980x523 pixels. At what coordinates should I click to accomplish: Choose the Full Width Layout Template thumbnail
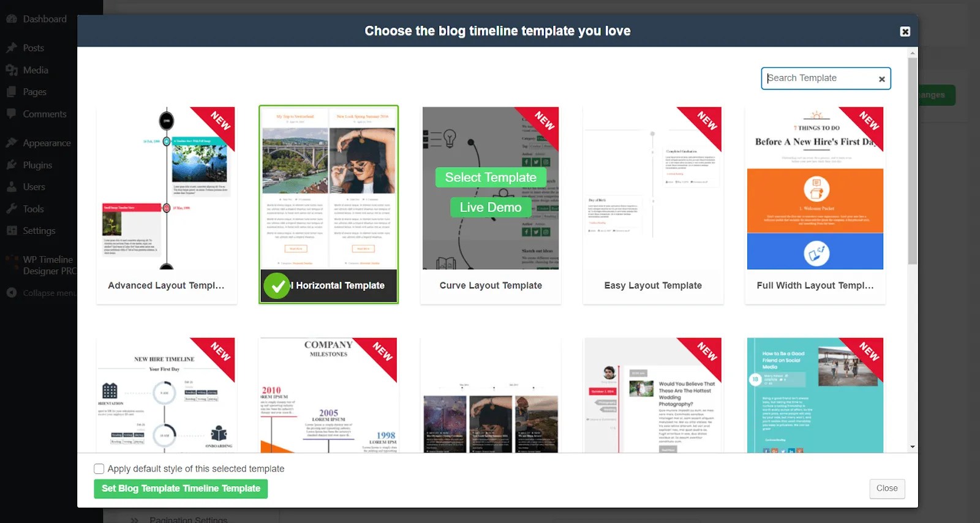click(x=815, y=188)
